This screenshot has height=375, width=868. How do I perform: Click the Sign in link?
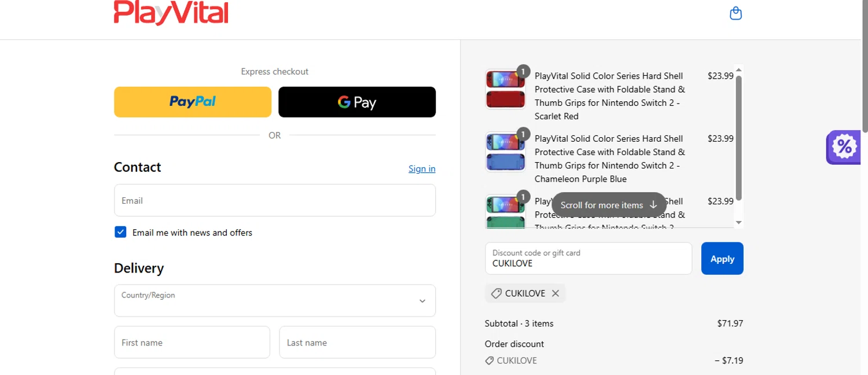[422, 168]
